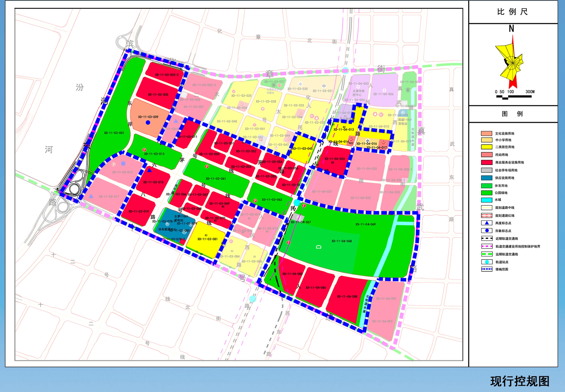Click the purple circle marker on parcel XD-11-03-014

tap(123, 163)
